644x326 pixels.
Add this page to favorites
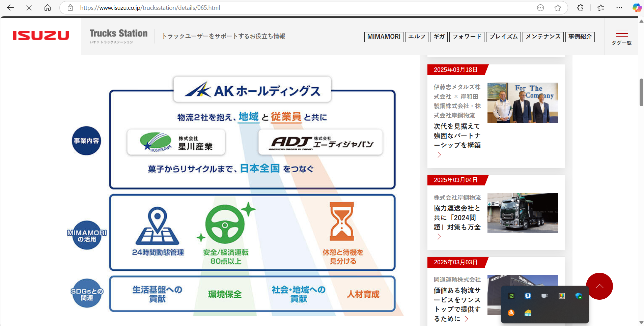pos(558,8)
